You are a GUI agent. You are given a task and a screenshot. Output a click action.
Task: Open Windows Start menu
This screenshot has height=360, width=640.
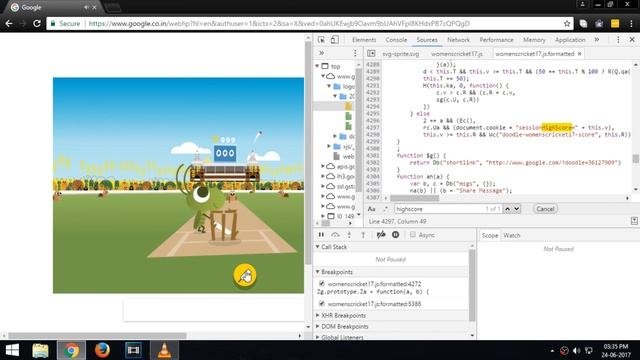[12, 351]
